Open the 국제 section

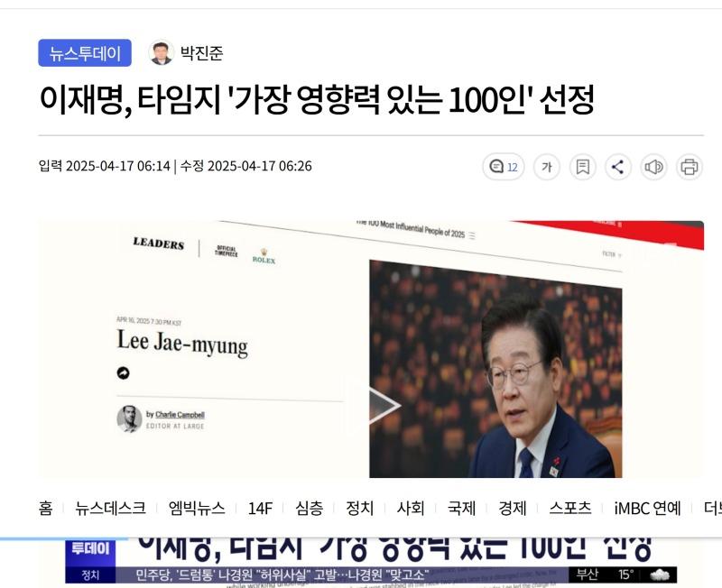pos(461,509)
